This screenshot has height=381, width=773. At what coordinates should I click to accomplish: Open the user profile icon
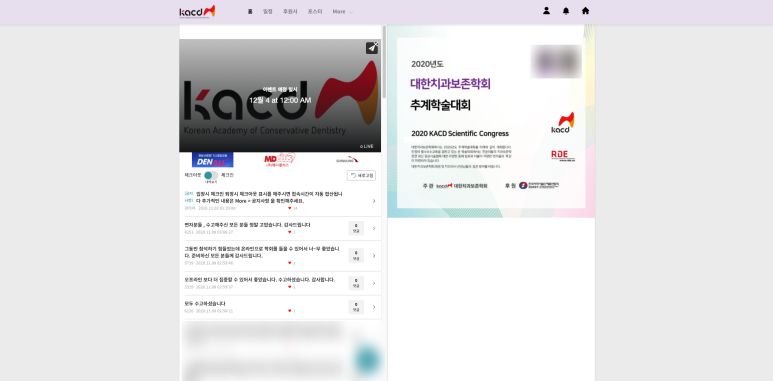coord(546,10)
